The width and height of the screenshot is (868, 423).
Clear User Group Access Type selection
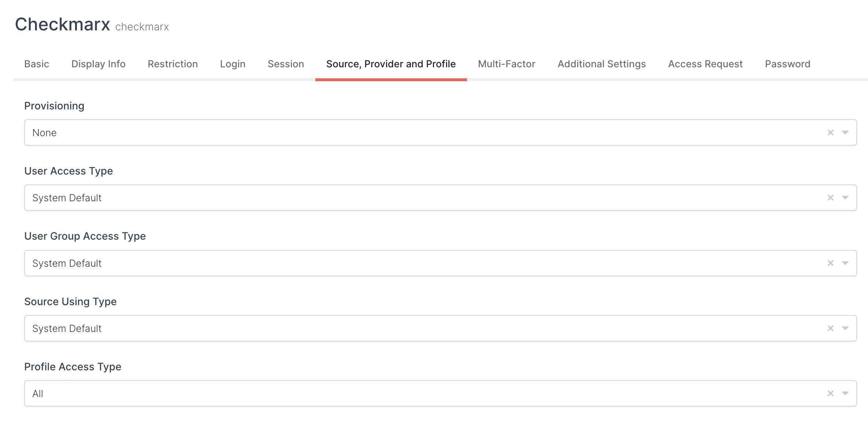point(830,263)
